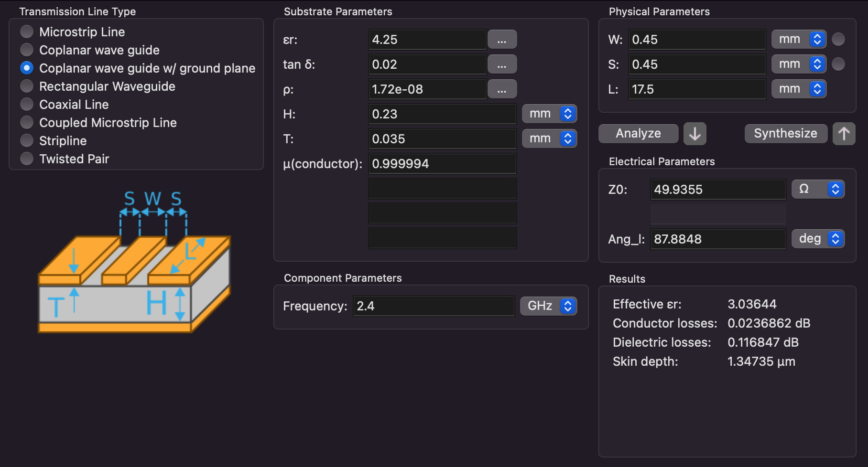Click the Analyze button
The image size is (868, 467).
(639, 134)
